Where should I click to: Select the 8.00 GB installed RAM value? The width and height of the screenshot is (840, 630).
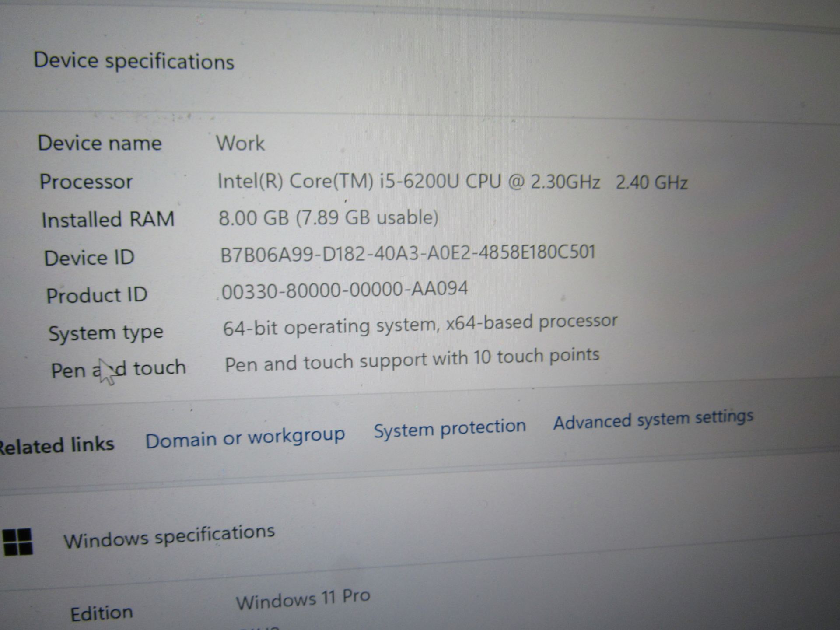tap(328, 217)
